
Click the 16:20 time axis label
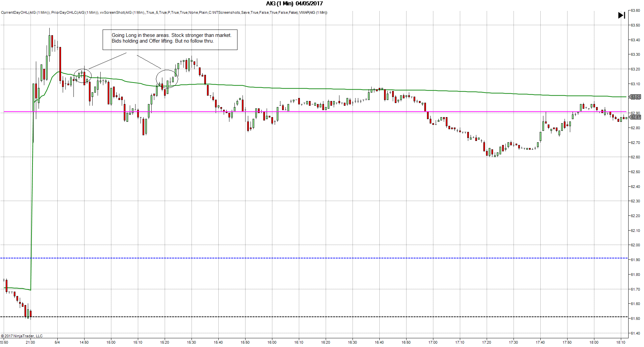(x=326, y=342)
